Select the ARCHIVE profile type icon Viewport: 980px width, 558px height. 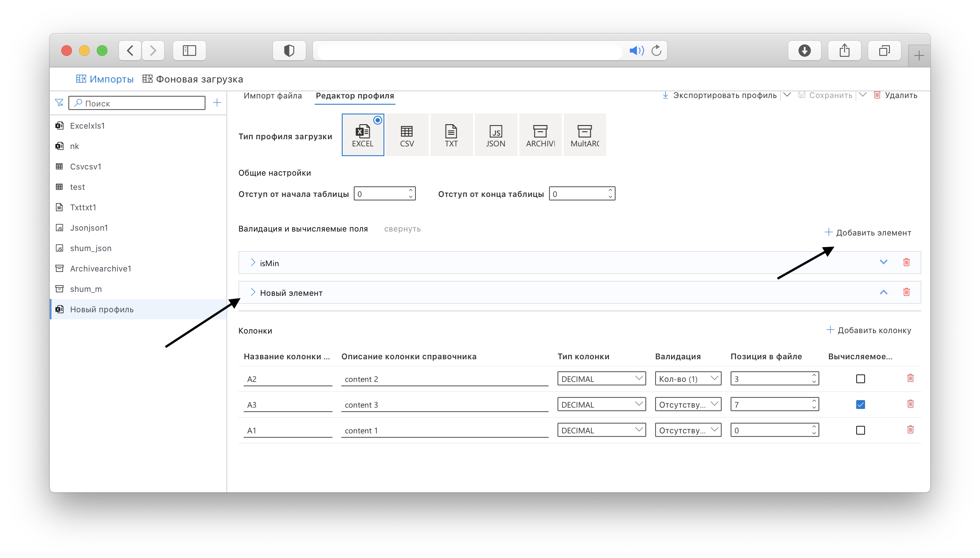(540, 135)
